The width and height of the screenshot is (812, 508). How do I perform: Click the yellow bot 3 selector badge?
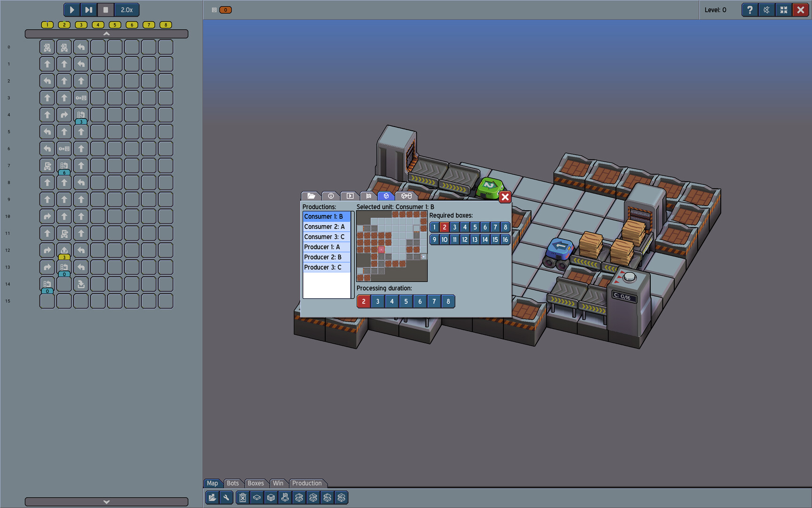coord(81,25)
